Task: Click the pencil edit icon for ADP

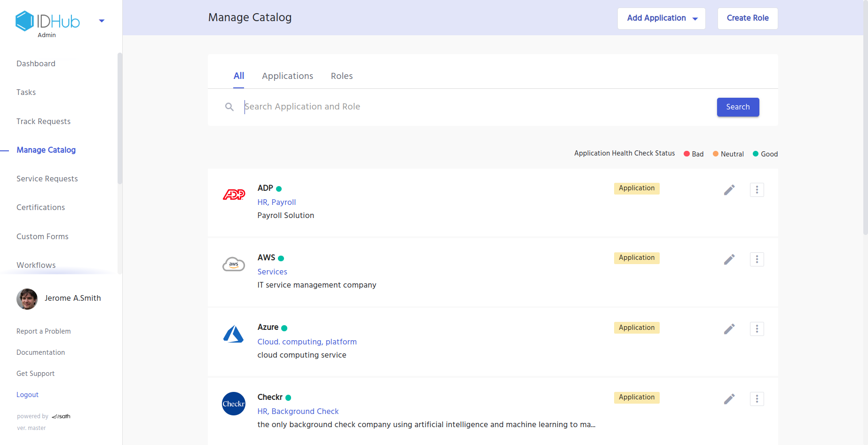Action: click(x=729, y=190)
